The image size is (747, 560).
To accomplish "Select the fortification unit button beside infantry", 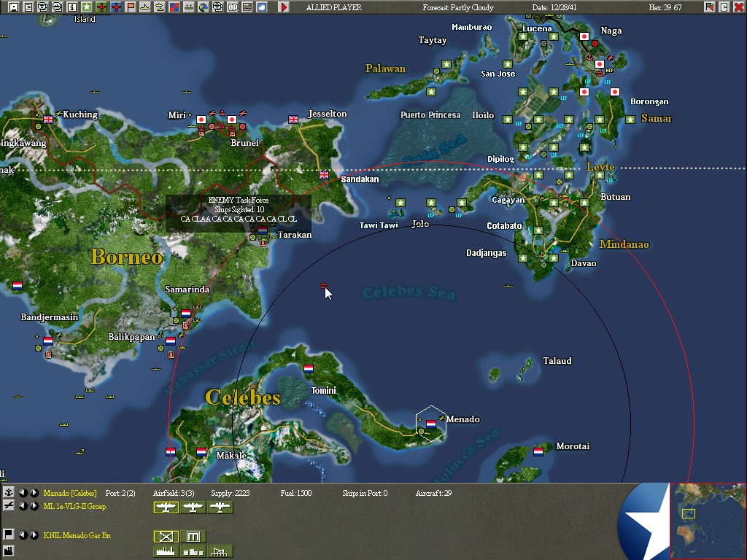I will 193,537.
